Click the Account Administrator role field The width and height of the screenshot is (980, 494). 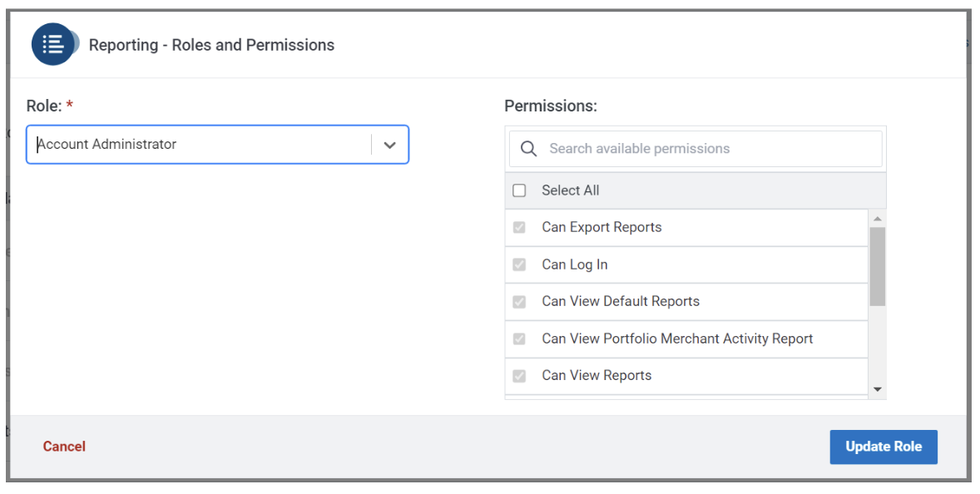click(200, 145)
